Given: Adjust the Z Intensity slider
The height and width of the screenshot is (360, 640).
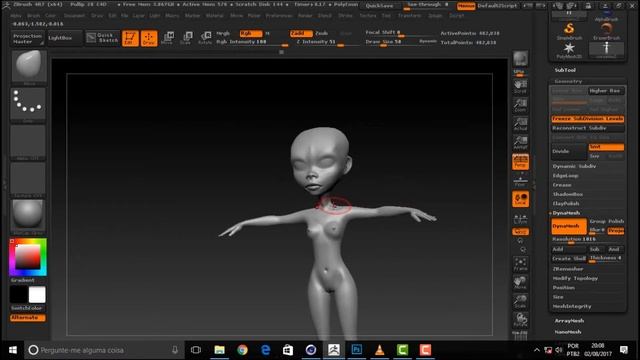Looking at the screenshot, I should (326, 42).
